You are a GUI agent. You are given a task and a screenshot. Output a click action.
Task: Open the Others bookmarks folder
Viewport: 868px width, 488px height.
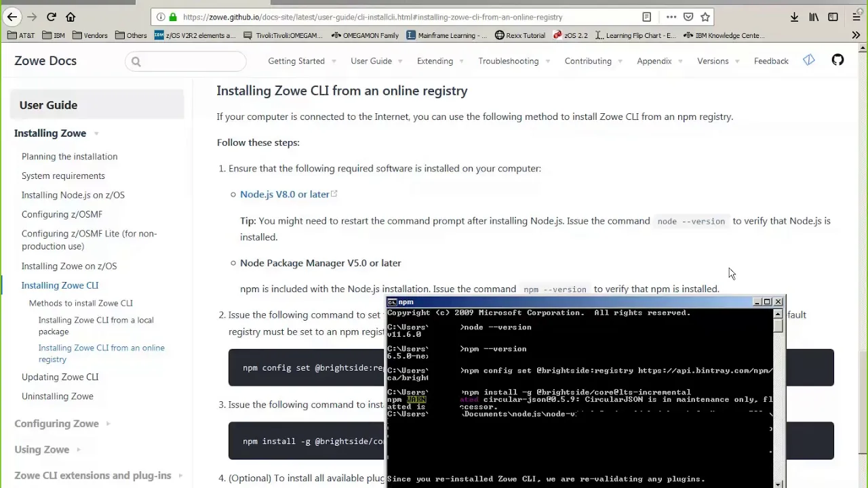(x=131, y=35)
